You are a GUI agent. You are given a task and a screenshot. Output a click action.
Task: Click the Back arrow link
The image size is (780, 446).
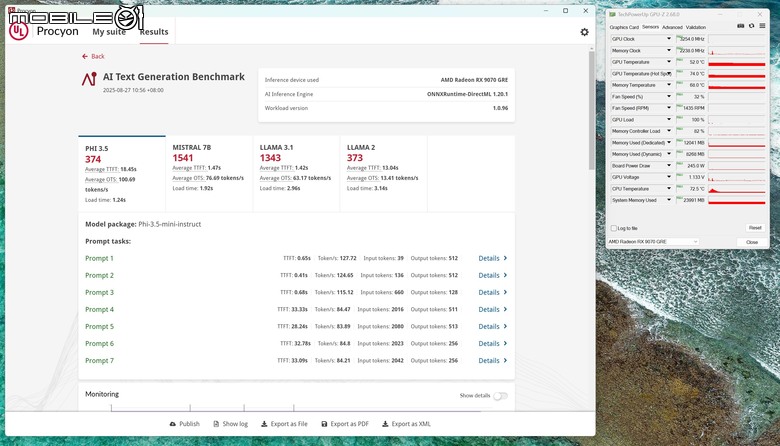(93, 56)
